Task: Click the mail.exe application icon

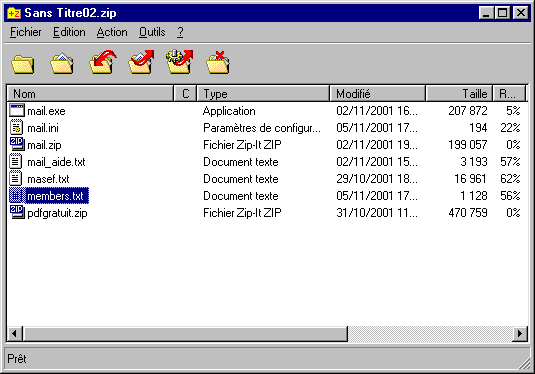Action: 17,111
